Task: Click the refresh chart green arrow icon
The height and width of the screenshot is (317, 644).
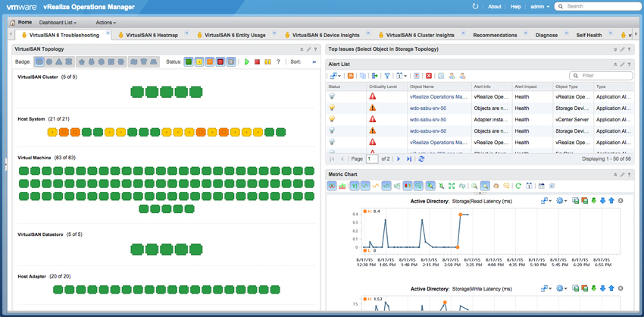Action: pos(518,186)
